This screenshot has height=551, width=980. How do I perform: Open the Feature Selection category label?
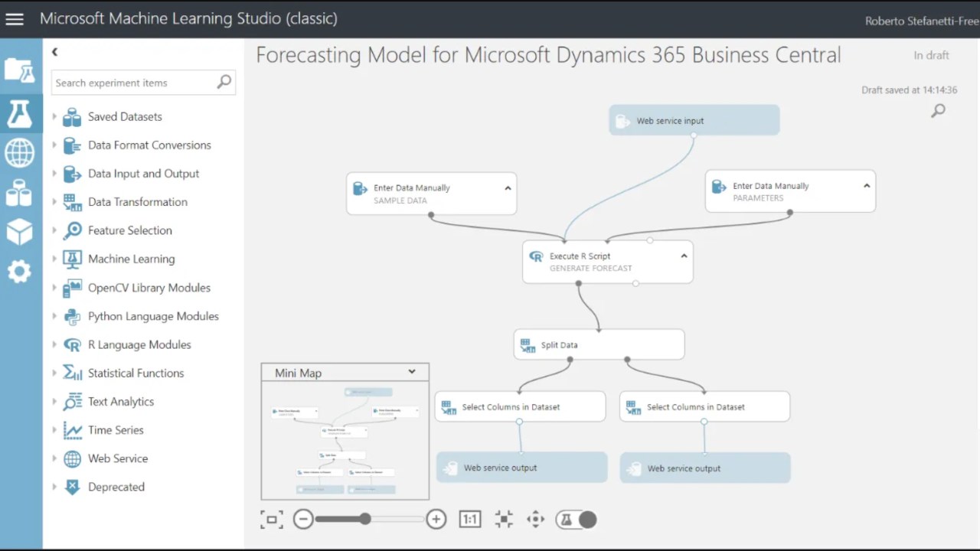click(x=130, y=230)
